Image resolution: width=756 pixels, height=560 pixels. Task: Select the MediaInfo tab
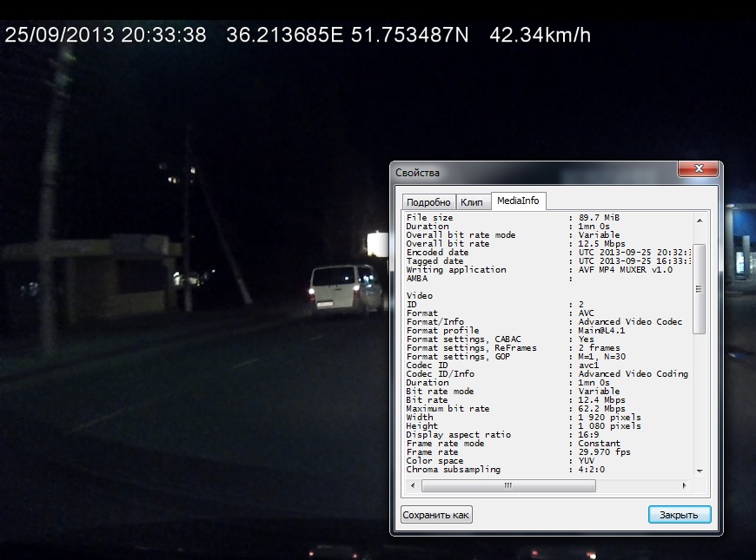point(518,201)
